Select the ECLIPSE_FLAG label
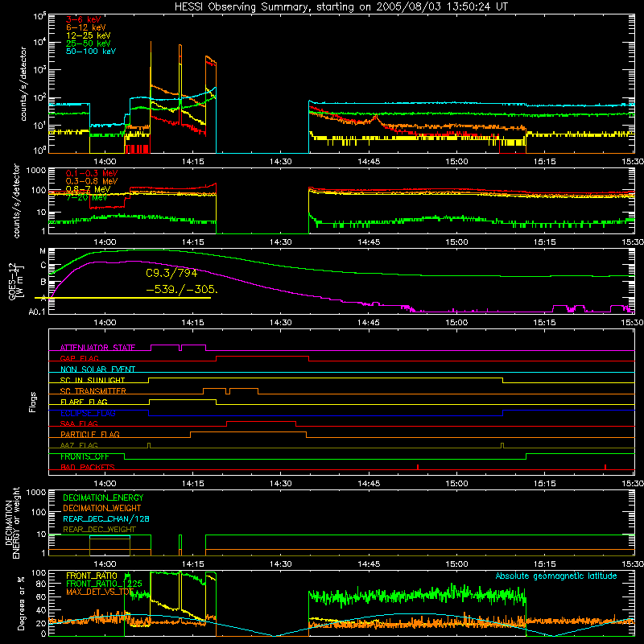Image resolution: width=644 pixels, height=644 pixels. click(x=88, y=413)
